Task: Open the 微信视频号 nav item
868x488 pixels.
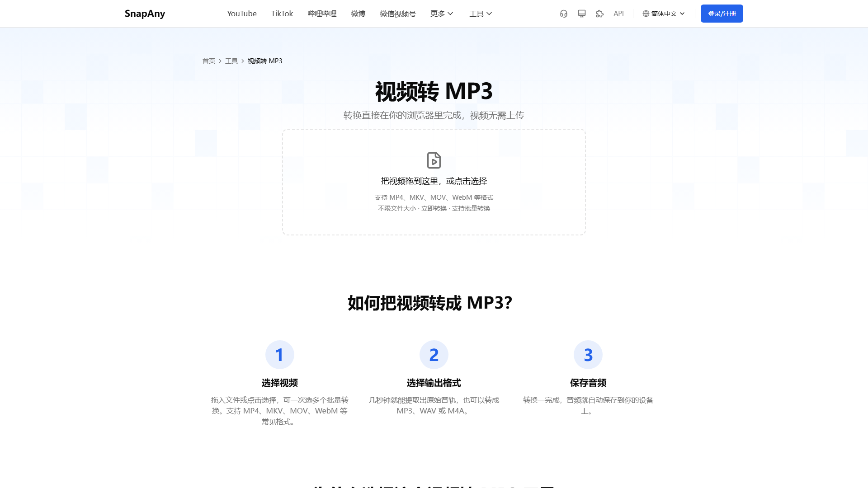Action: [398, 14]
